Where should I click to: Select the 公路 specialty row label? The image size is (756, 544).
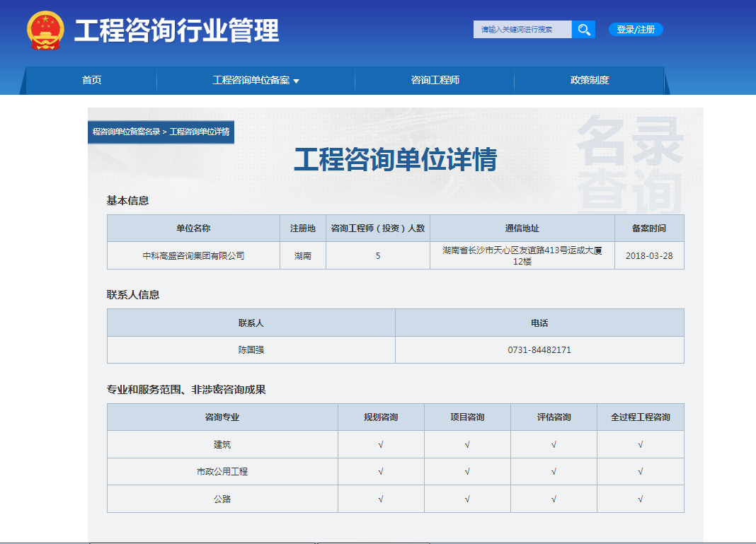(x=222, y=499)
